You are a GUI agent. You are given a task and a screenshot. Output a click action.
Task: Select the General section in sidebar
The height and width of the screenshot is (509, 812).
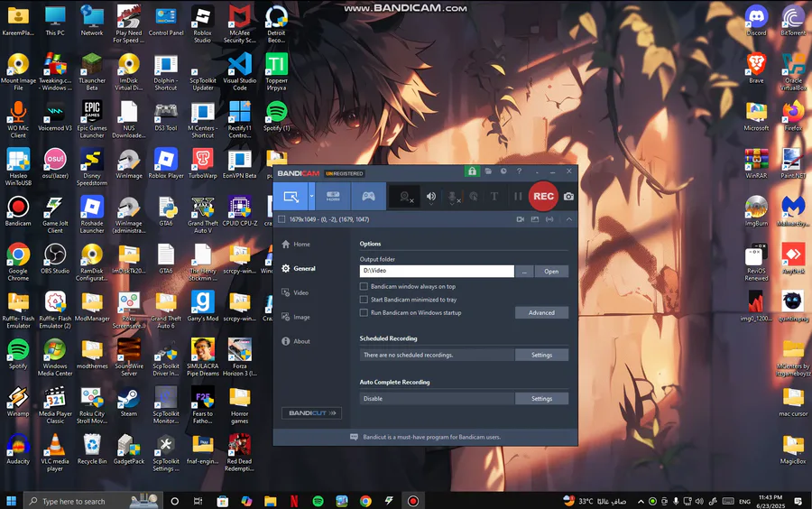click(x=299, y=268)
